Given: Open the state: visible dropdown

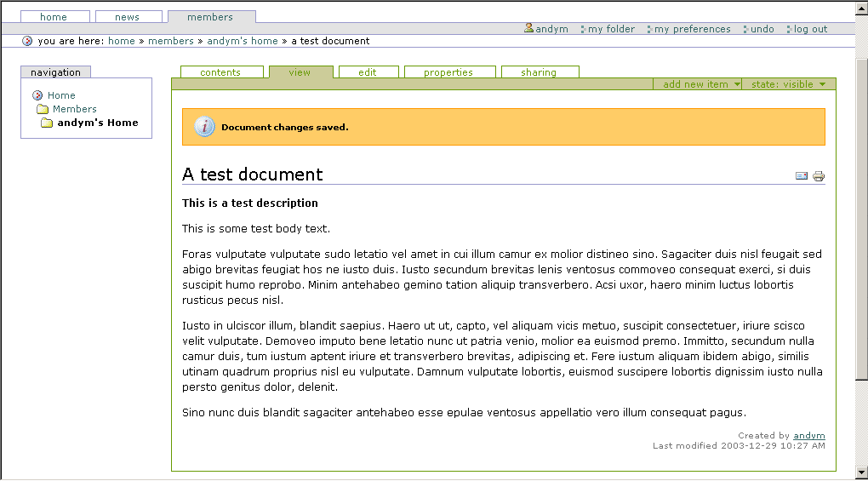Looking at the screenshot, I should click(788, 84).
